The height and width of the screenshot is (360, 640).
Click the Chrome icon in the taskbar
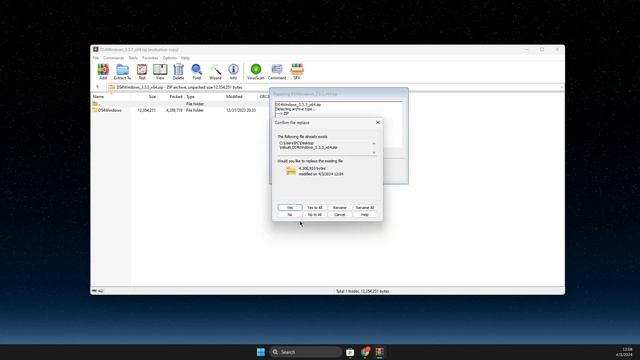coord(365,352)
